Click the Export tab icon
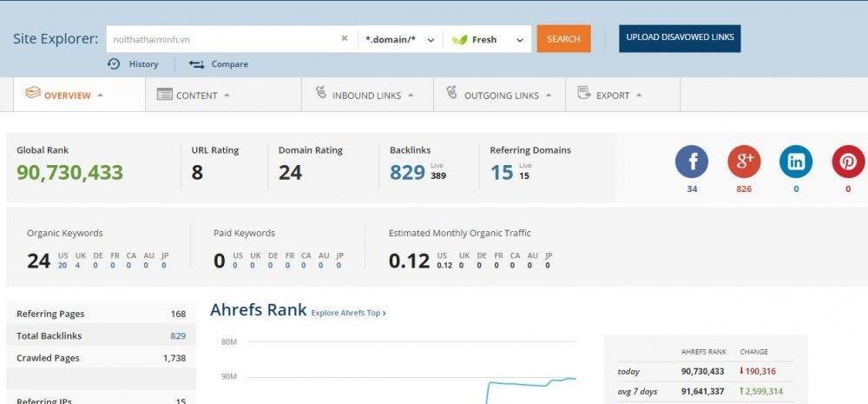 584,93
